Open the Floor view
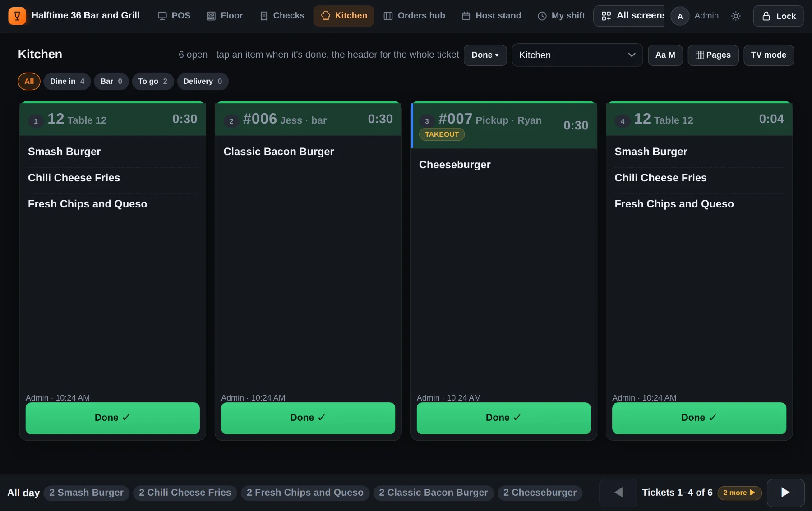The width and height of the screenshot is (812, 511). pos(225,16)
